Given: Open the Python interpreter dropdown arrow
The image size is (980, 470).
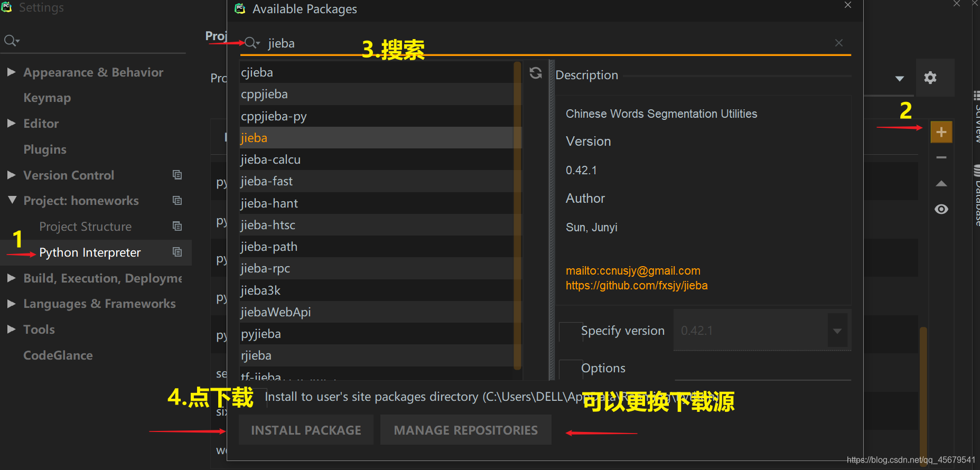Looking at the screenshot, I should (900, 78).
